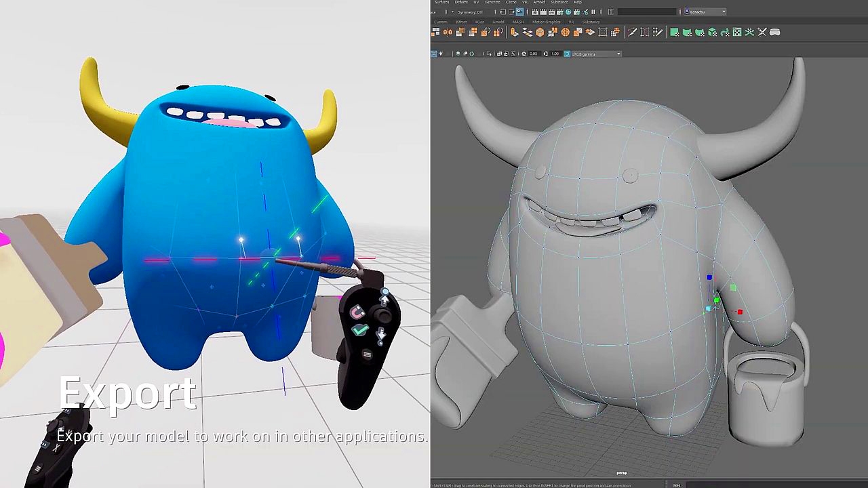Toggle the highlighted render view button in status line

pos(519,12)
